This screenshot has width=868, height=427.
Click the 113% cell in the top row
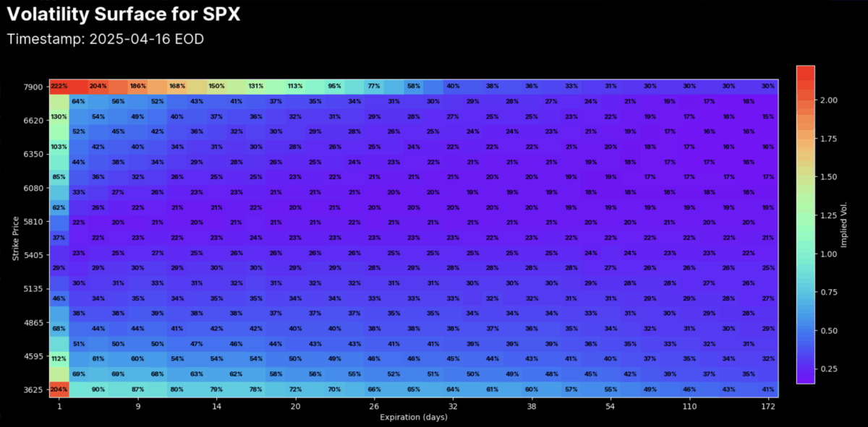(x=294, y=85)
